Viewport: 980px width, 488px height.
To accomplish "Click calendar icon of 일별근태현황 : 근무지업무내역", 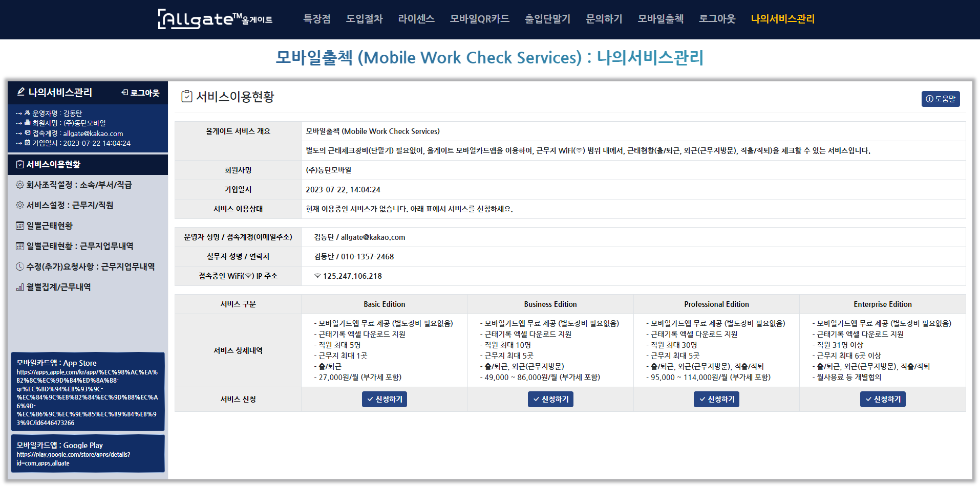I will 20,246.
